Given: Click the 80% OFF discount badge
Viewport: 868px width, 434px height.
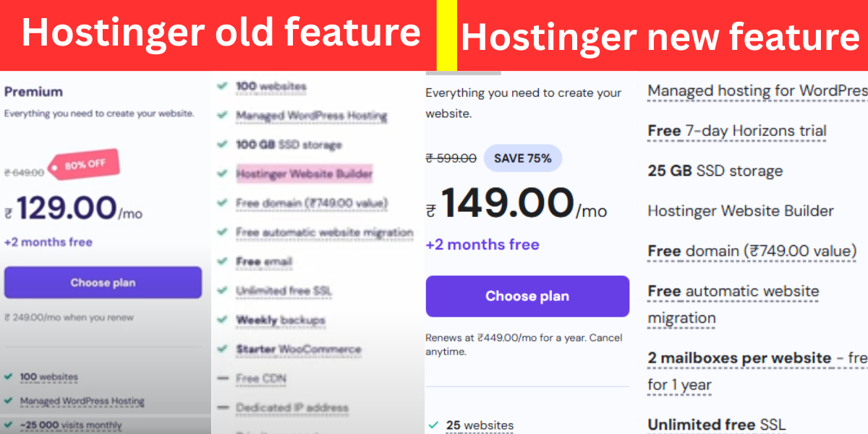Looking at the screenshot, I should coord(85,165).
